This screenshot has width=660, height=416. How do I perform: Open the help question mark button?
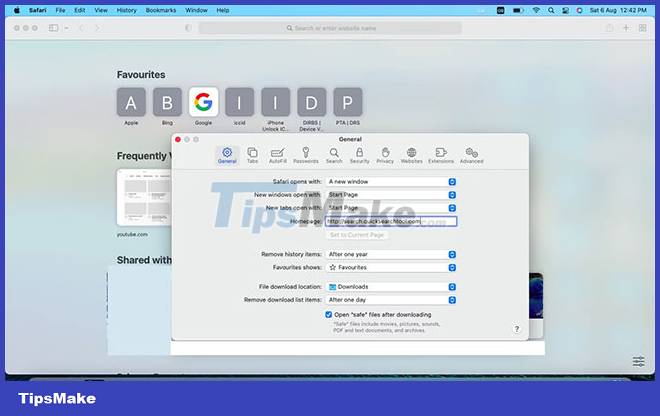point(517,329)
